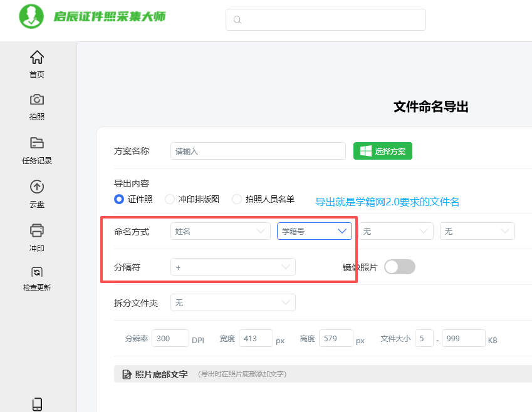The width and height of the screenshot is (532, 412).
Task: Click the blue 导出就是学籍网2.0要求的文件名 note
Action: 387,202
